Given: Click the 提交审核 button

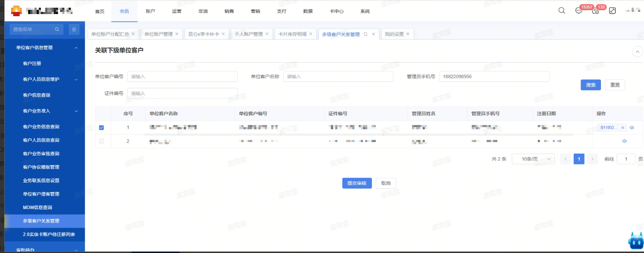Looking at the screenshot, I should pyautogui.click(x=357, y=183).
